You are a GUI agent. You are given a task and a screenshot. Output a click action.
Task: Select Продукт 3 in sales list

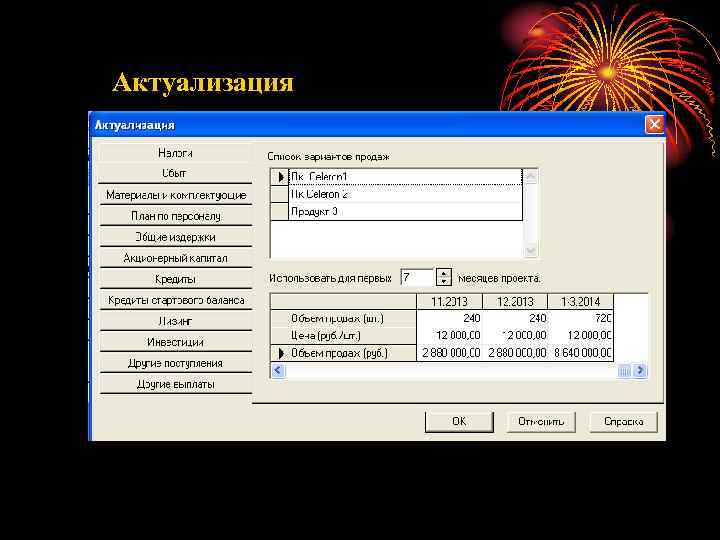tap(405, 212)
